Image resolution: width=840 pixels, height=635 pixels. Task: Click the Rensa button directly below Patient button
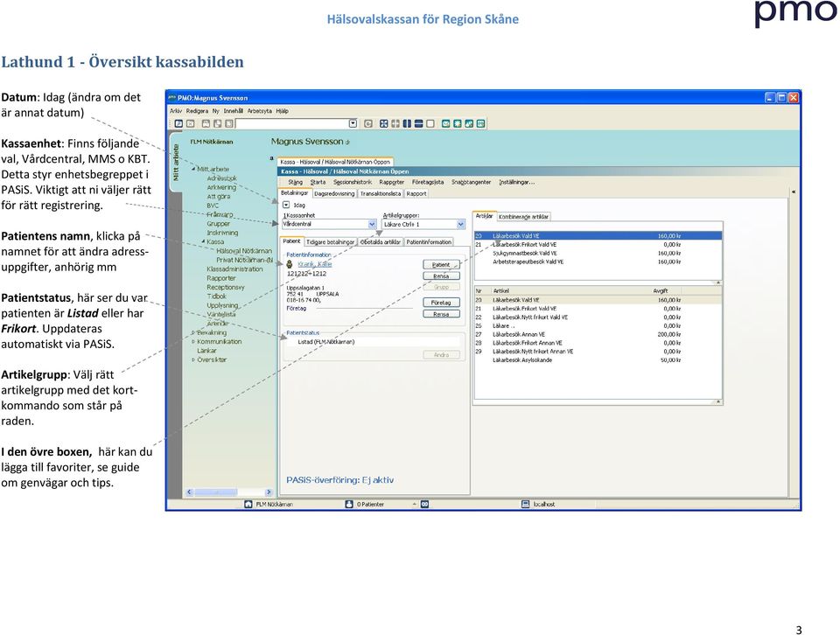(x=441, y=276)
